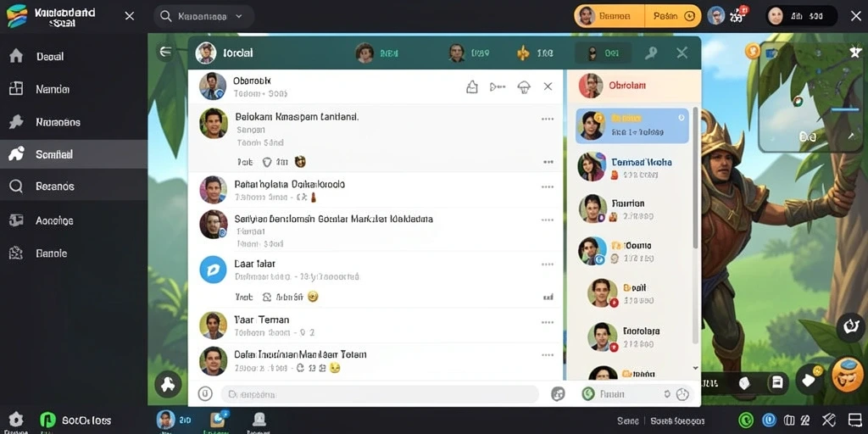Open options menu beside the shield reaction row

pyautogui.click(x=548, y=162)
